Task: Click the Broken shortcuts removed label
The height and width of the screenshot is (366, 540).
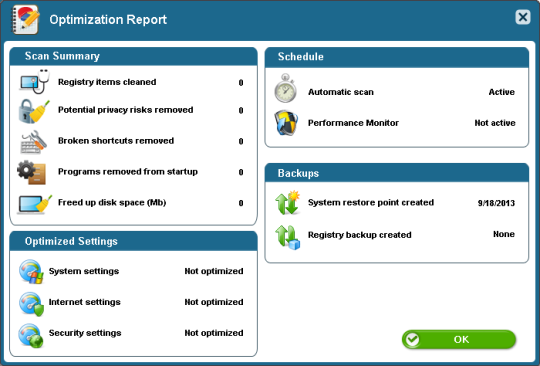Action: coord(116,141)
